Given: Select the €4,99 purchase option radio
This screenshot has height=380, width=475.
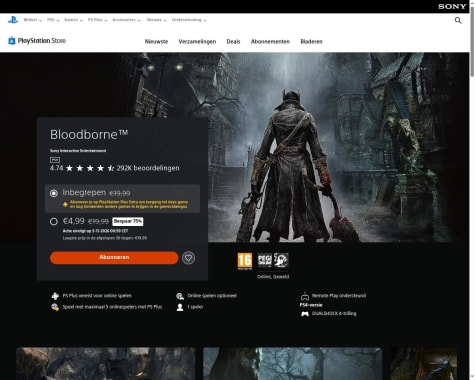Looking at the screenshot, I should pos(54,221).
